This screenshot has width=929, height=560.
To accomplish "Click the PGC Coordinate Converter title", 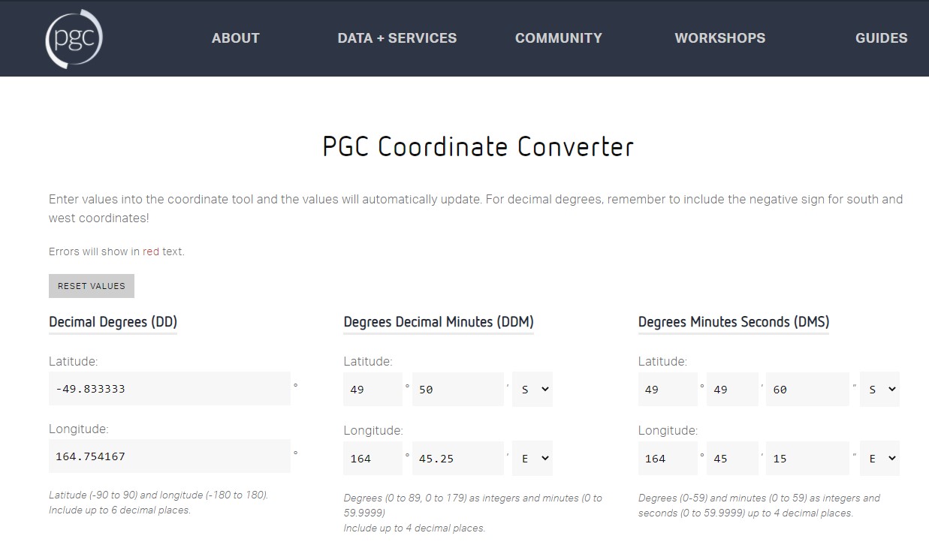I will [x=478, y=146].
